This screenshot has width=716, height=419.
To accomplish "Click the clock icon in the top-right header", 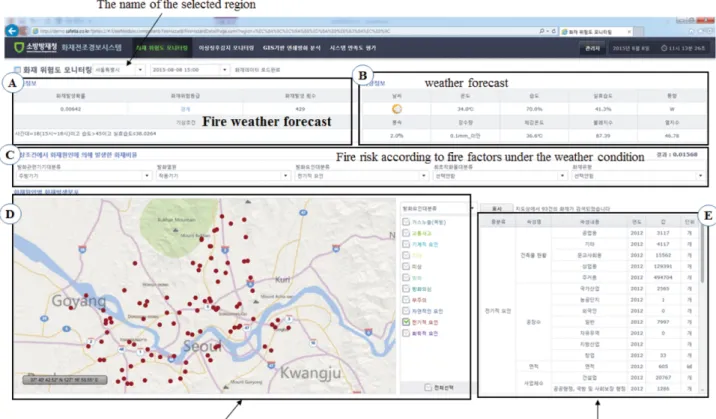I will (664, 48).
